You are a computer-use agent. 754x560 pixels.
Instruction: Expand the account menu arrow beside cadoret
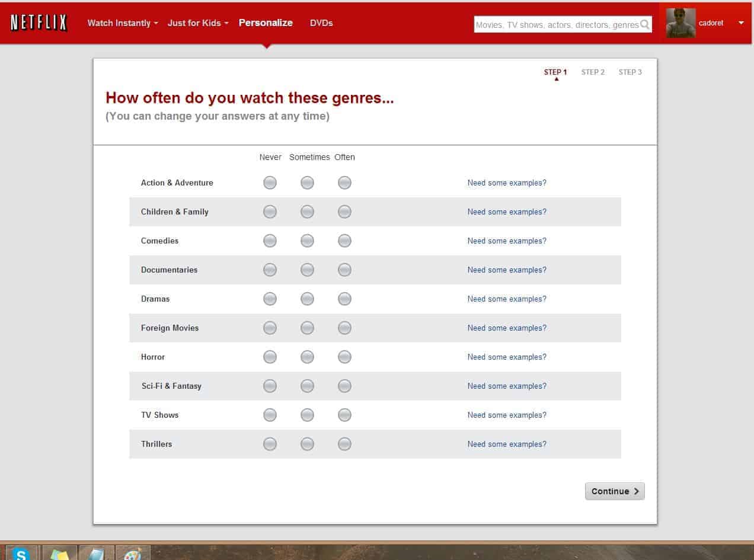click(x=741, y=23)
